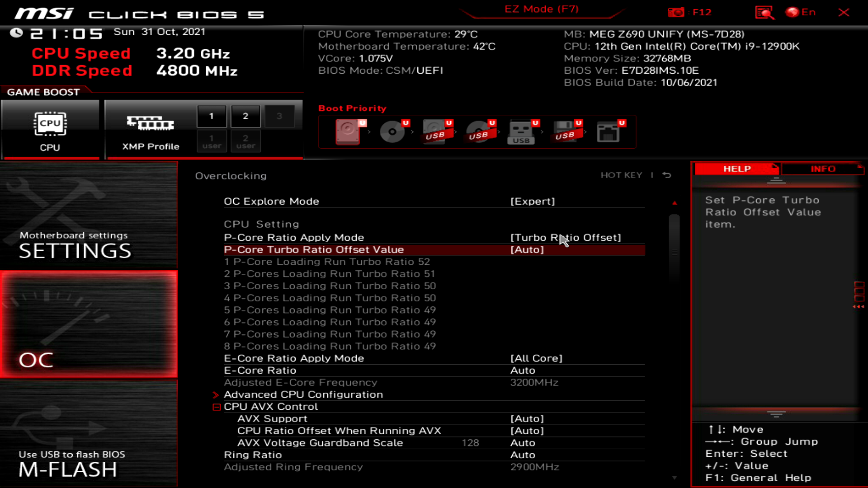Click the first hard drive boot device icon
The width and height of the screenshot is (868, 488).
point(348,131)
